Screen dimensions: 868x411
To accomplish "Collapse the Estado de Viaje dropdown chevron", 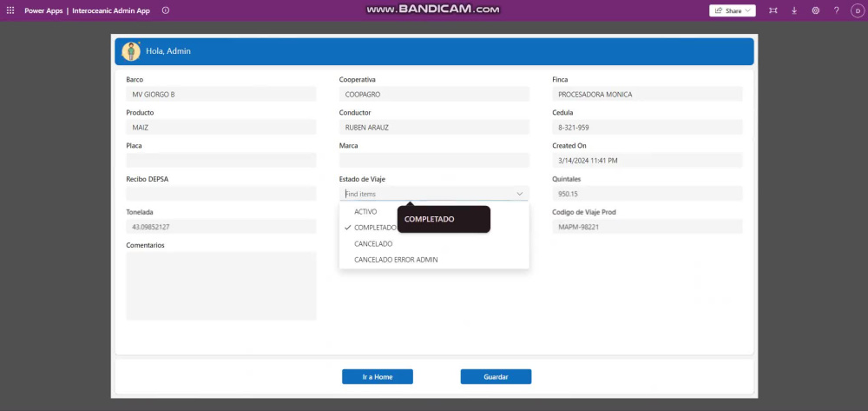I will 520,194.
